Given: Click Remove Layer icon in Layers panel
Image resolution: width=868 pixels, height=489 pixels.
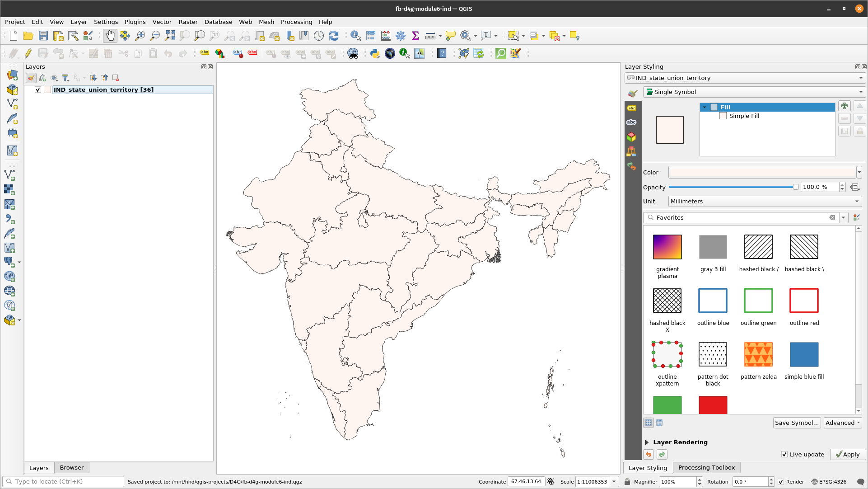Looking at the screenshot, I should (x=116, y=78).
